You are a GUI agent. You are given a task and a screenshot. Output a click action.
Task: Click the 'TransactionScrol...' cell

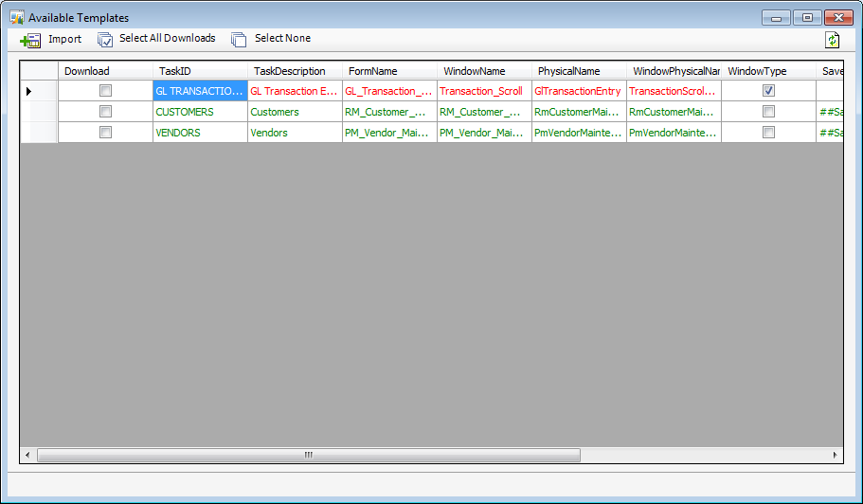tap(674, 91)
